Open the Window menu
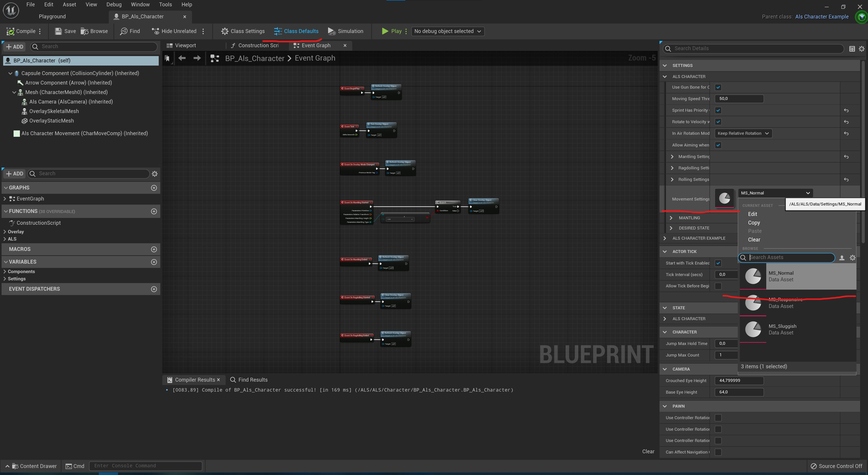868x475 pixels. click(140, 4)
